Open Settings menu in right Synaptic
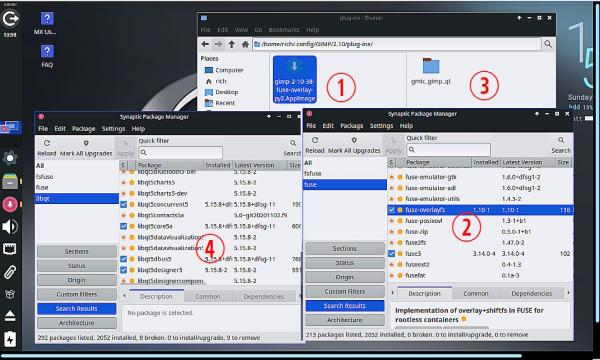 click(x=382, y=125)
